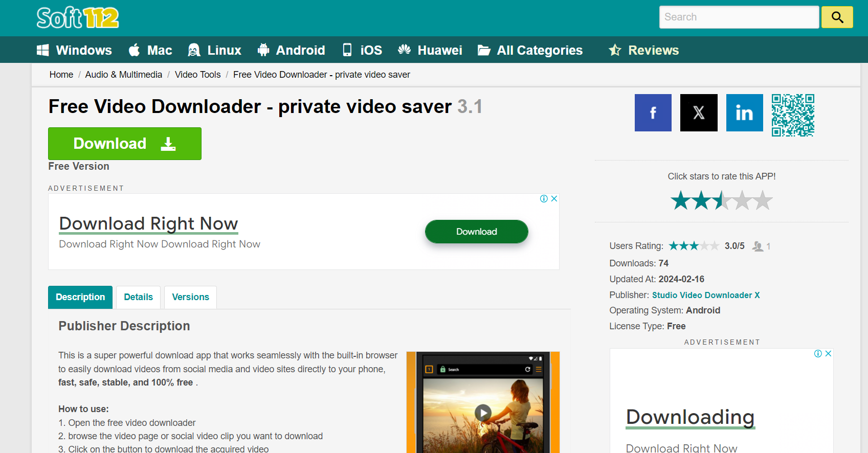
Task: Click the 'License Type: Free' text
Action: point(648,326)
